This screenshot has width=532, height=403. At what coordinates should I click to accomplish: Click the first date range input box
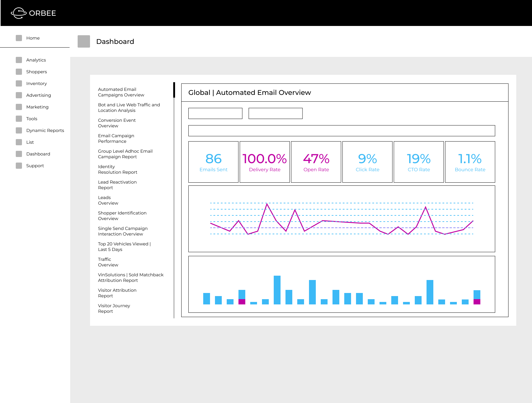(x=215, y=113)
